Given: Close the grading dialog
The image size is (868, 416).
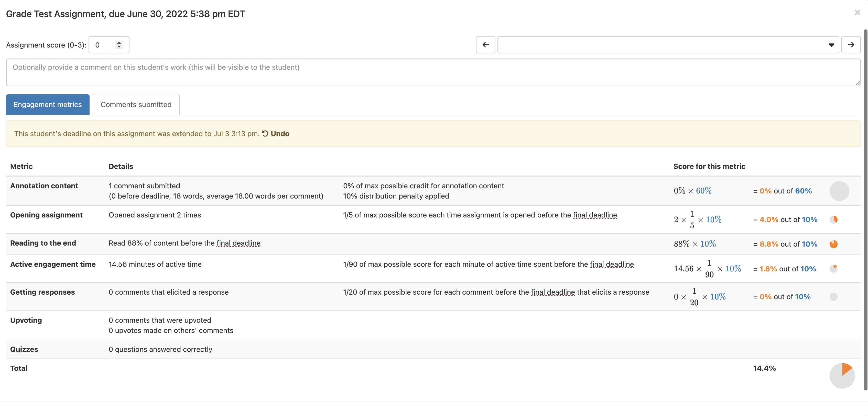Looking at the screenshot, I should (857, 13).
